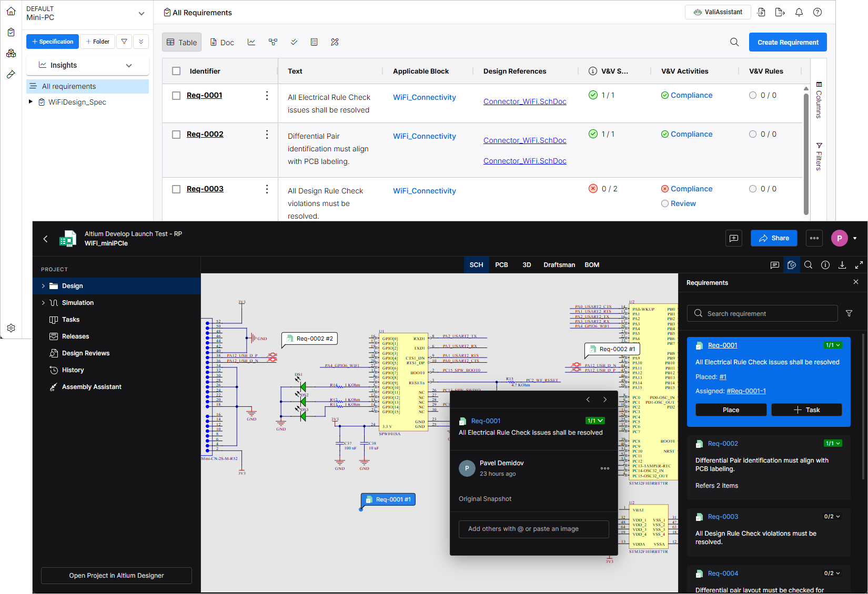Expand the Insights dropdown
This screenshot has width=868, height=594.
129,65
